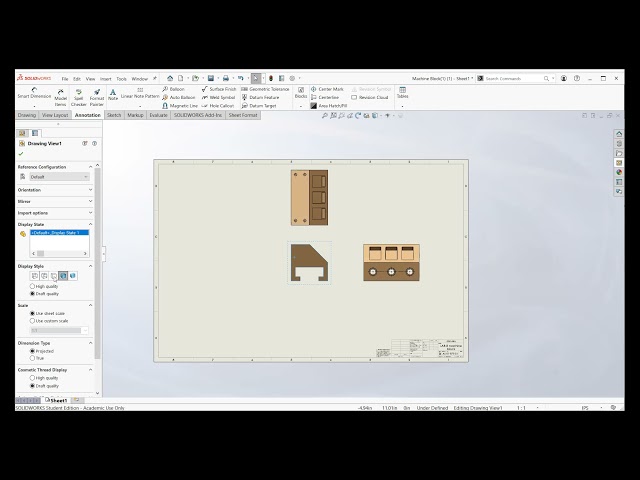The height and width of the screenshot is (480, 640).
Task: Open the Tables tool
Action: coord(402,93)
